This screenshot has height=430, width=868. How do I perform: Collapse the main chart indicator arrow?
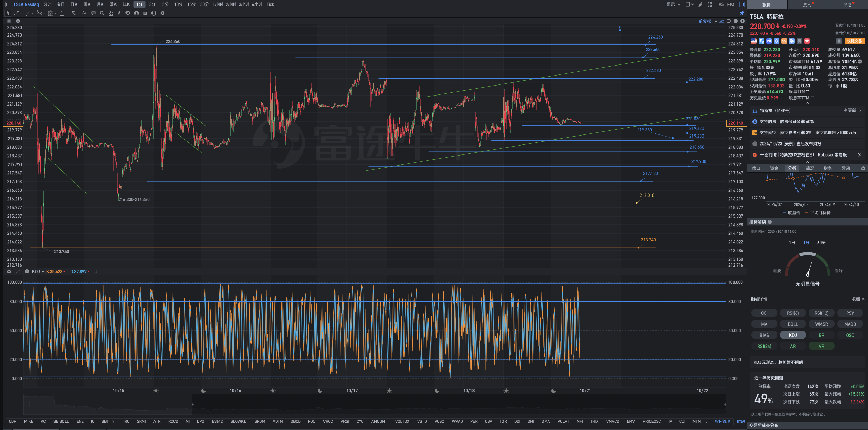[18, 21]
